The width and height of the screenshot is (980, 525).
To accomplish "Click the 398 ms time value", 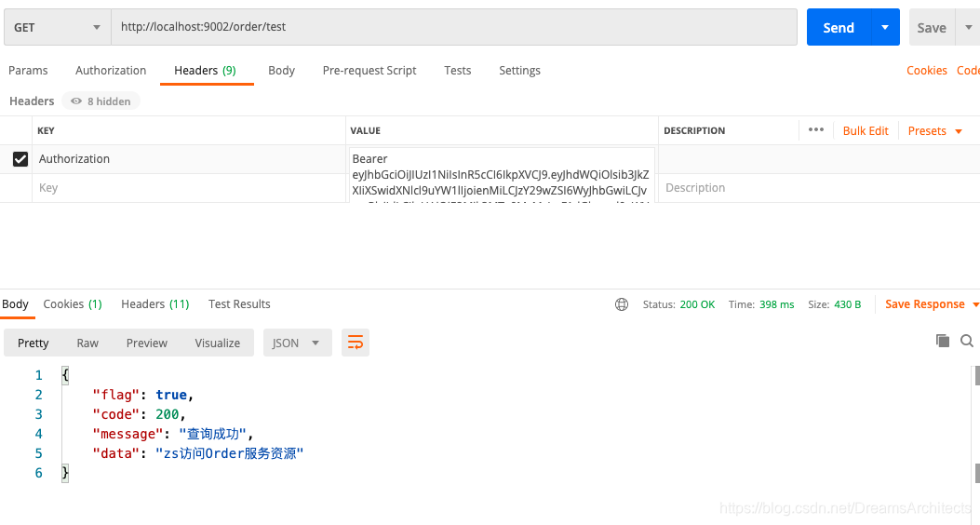I will point(777,304).
